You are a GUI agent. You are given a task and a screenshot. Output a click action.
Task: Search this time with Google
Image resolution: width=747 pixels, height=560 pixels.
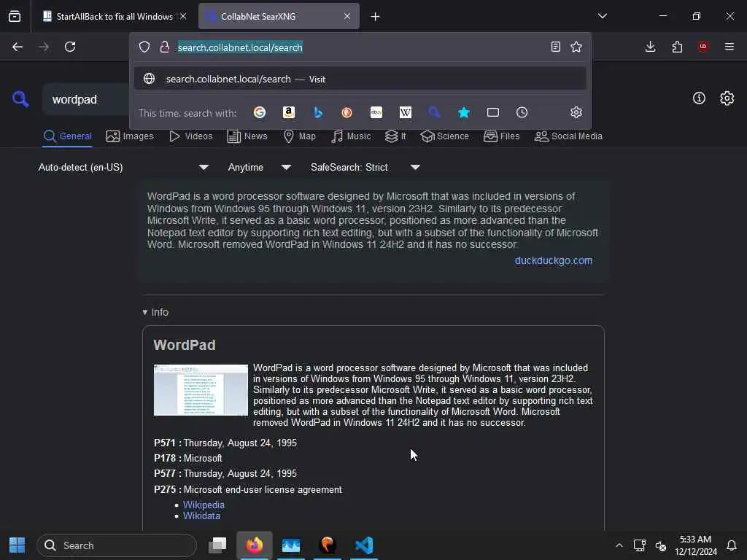[x=260, y=112]
